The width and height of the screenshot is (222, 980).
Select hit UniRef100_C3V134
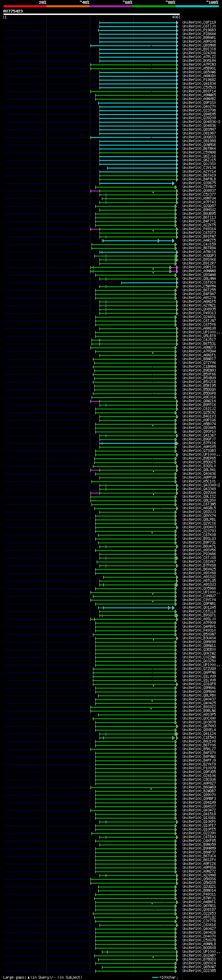199,168
